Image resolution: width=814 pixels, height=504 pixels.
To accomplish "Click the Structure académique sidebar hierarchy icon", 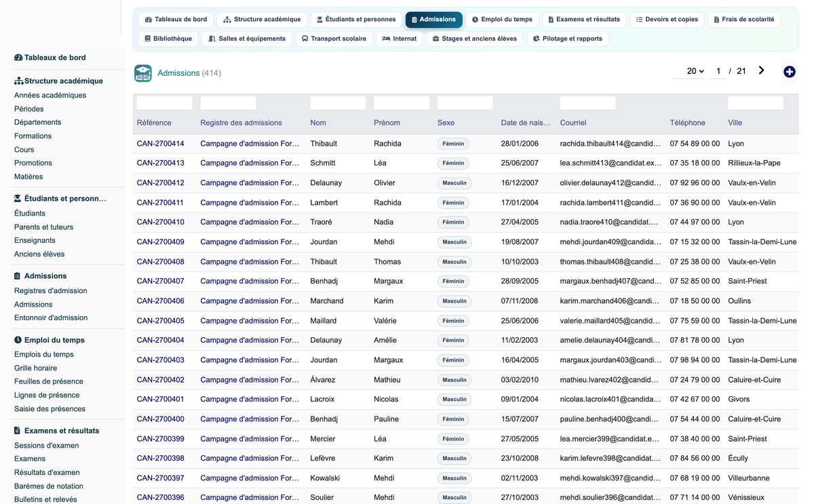I will point(19,81).
